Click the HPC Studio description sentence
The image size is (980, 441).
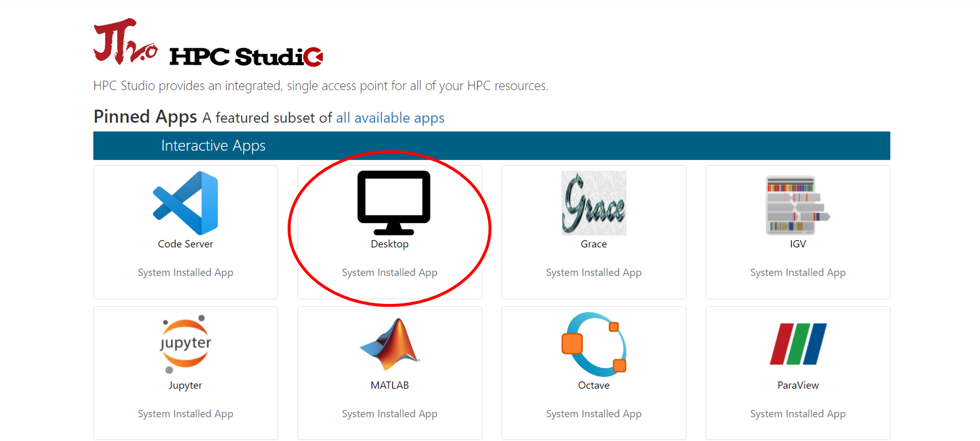pyautogui.click(x=320, y=86)
